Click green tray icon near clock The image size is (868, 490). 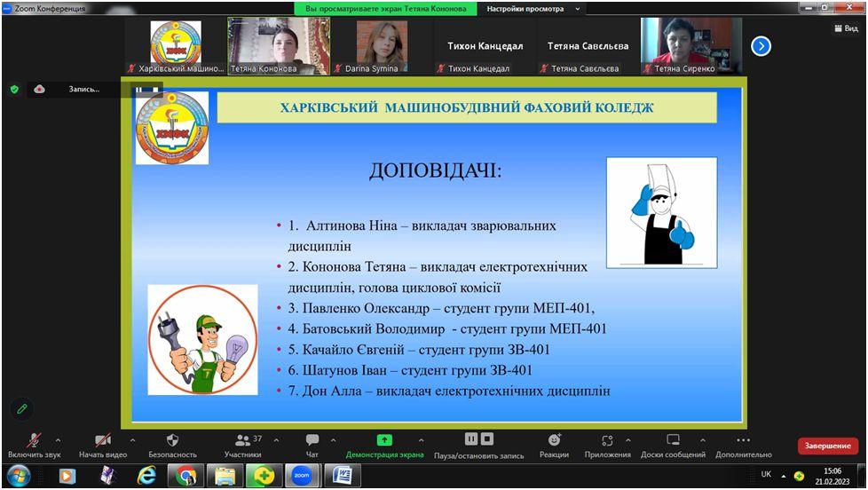click(799, 476)
